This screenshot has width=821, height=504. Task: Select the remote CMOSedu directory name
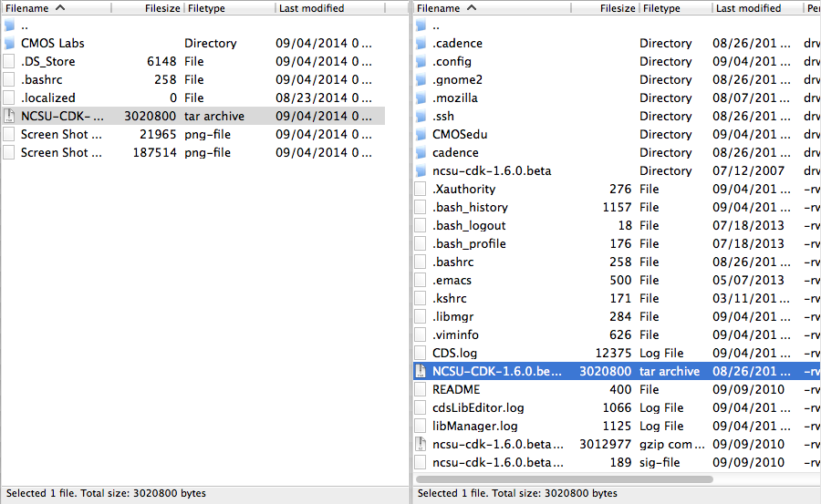click(x=460, y=135)
